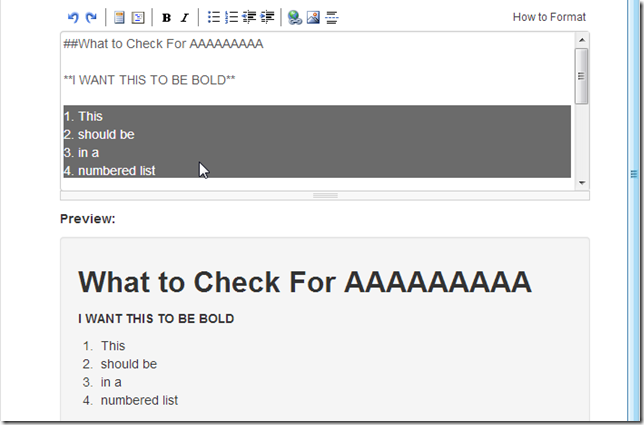Viewport: 644px width, 425px height.
Task: Click the first indent icon after numbered list
Action: click(249, 17)
